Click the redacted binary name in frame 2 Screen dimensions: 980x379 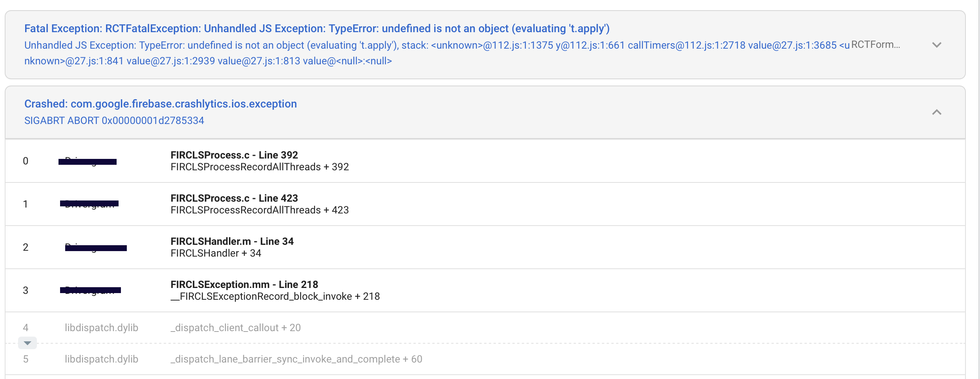[97, 248]
